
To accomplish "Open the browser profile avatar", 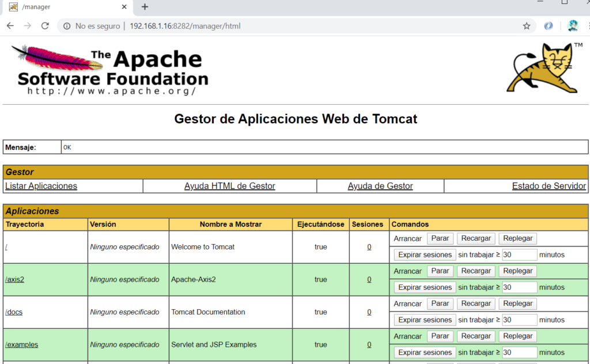I will [x=573, y=26].
